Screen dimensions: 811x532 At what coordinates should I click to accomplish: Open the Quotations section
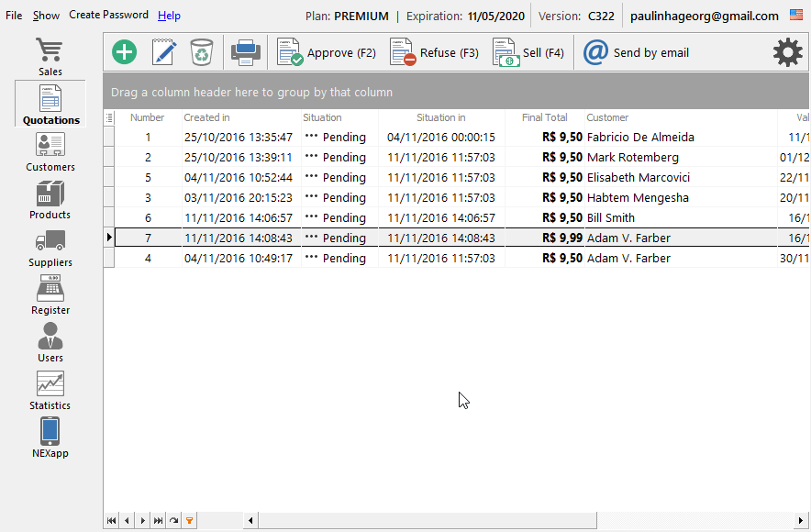click(x=50, y=104)
